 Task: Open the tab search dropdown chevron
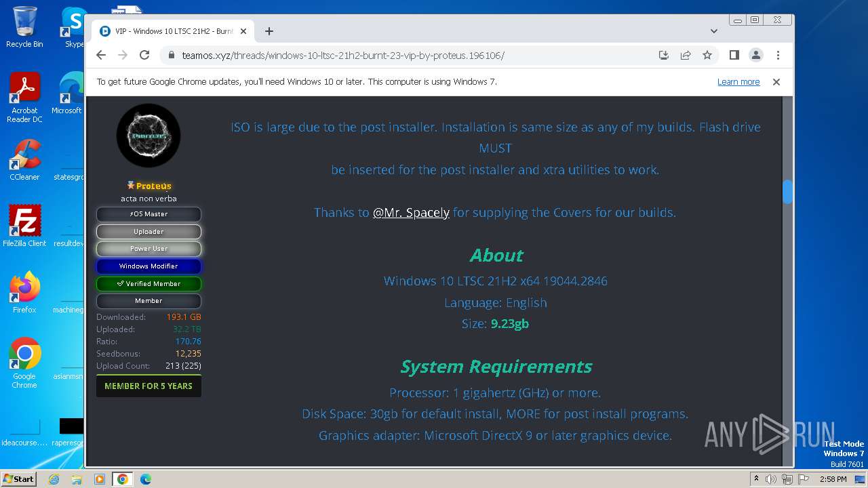[714, 31]
